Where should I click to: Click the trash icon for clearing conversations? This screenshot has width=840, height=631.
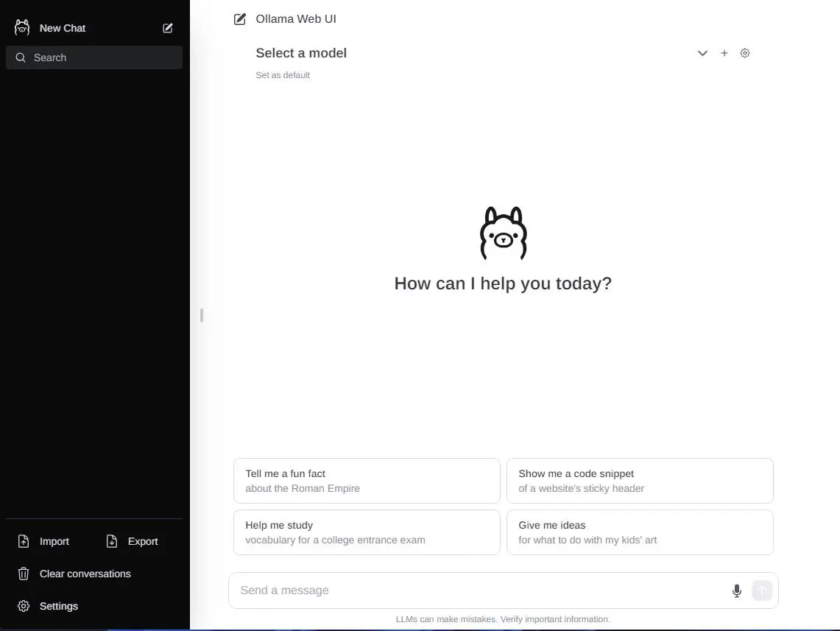click(x=24, y=574)
